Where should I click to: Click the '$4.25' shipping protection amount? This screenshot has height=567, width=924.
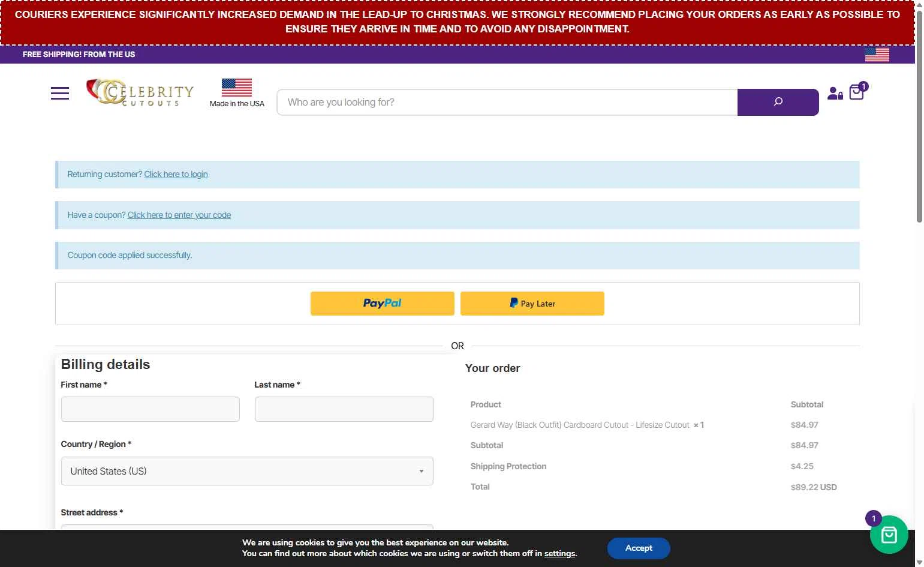pyautogui.click(x=802, y=466)
